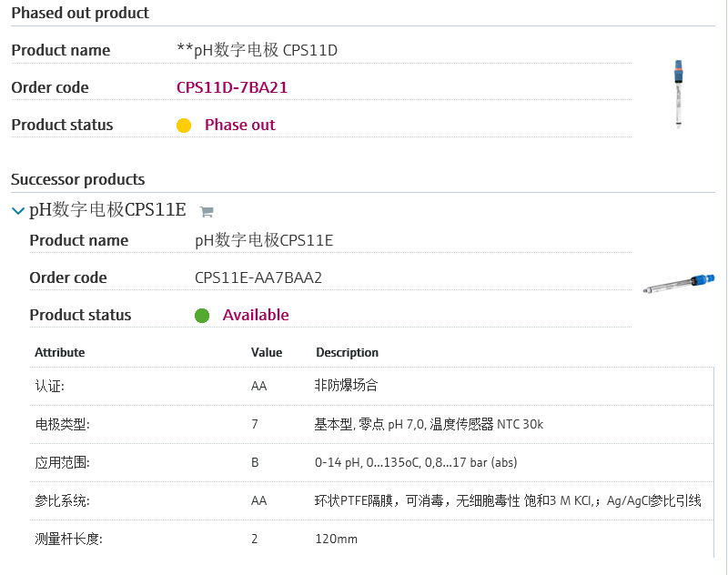Click the Phase out status link
This screenshot has height=575, width=728.
(239, 125)
